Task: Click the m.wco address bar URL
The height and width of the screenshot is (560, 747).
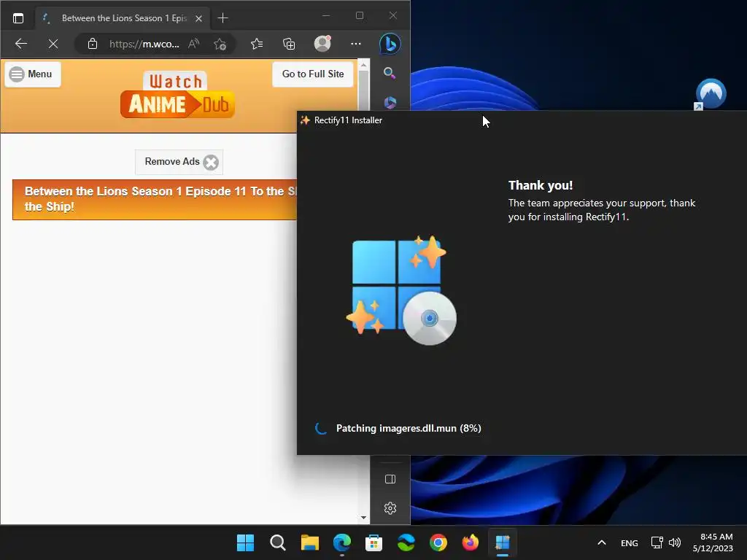Action: (144, 44)
